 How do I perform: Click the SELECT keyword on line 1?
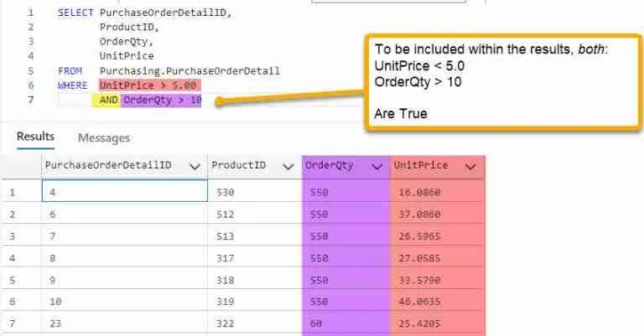[75, 14]
